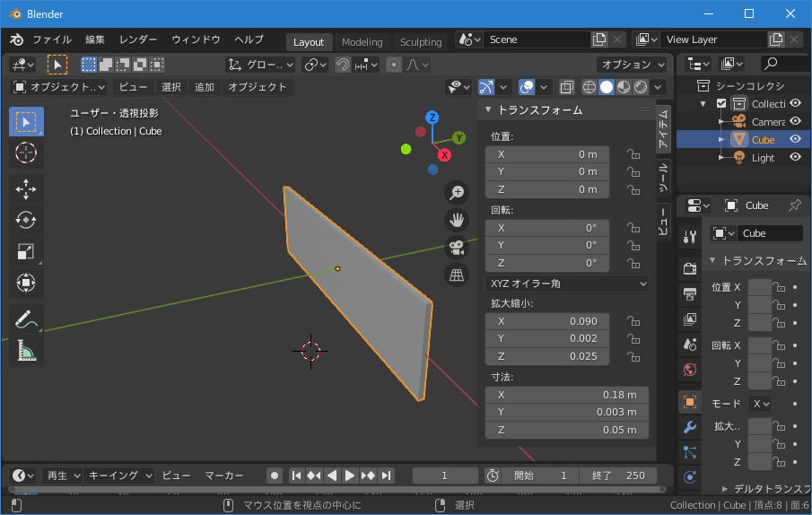
Task: Uncheck the Collection checkbox in outliner
Action: [721, 104]
